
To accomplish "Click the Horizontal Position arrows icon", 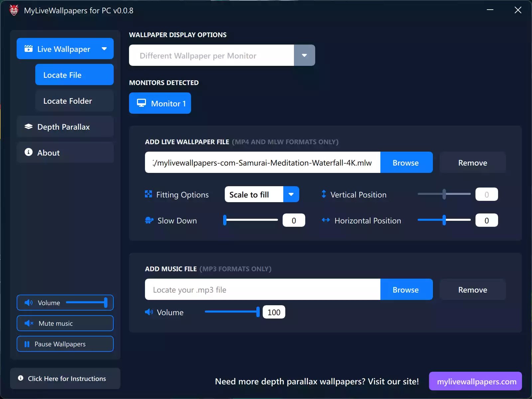I will [x=326, y=220].
